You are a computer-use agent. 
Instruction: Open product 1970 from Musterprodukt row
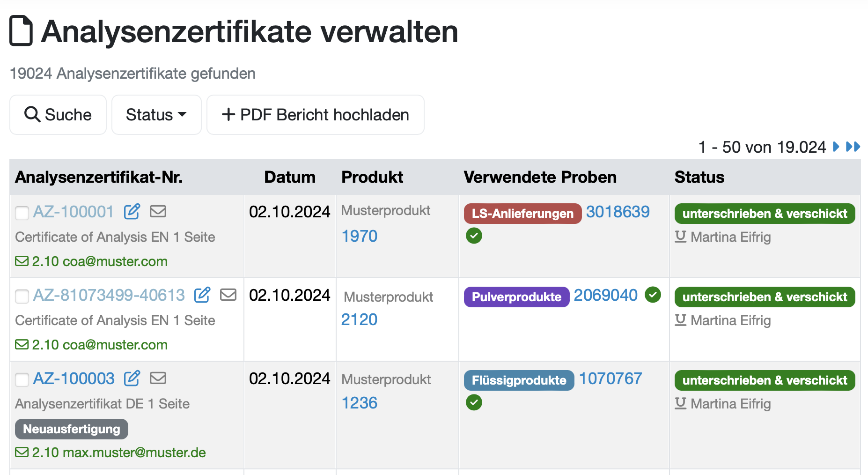[x=359, y=236]
